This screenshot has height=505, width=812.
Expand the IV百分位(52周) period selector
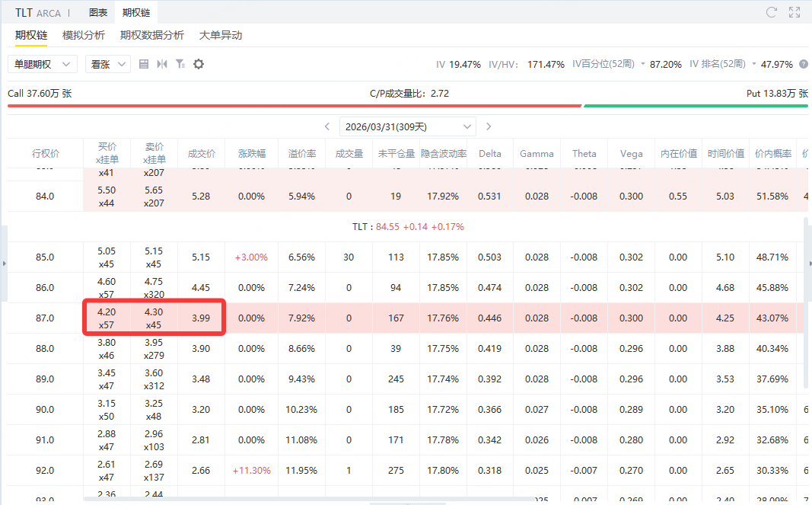click(643, 65)
